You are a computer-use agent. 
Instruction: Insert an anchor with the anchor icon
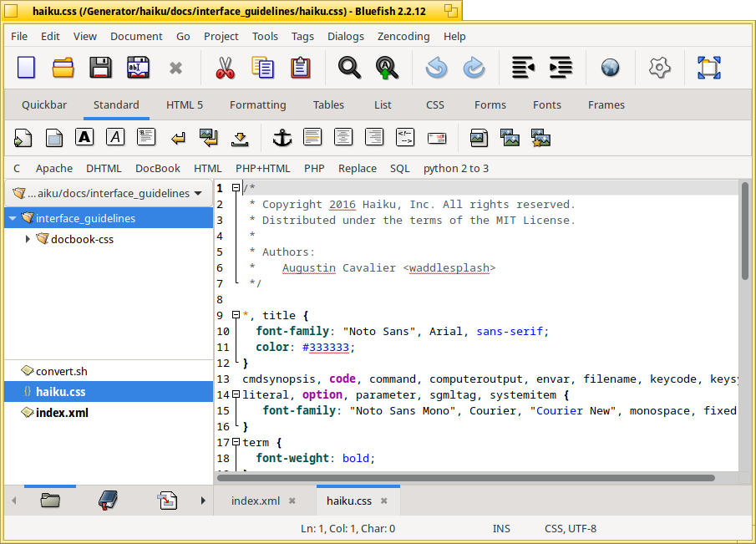point(282,138)
